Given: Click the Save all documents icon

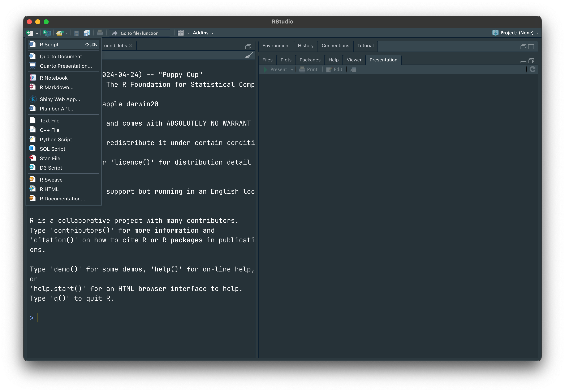Looking at the screenshot, I should 86,33.
